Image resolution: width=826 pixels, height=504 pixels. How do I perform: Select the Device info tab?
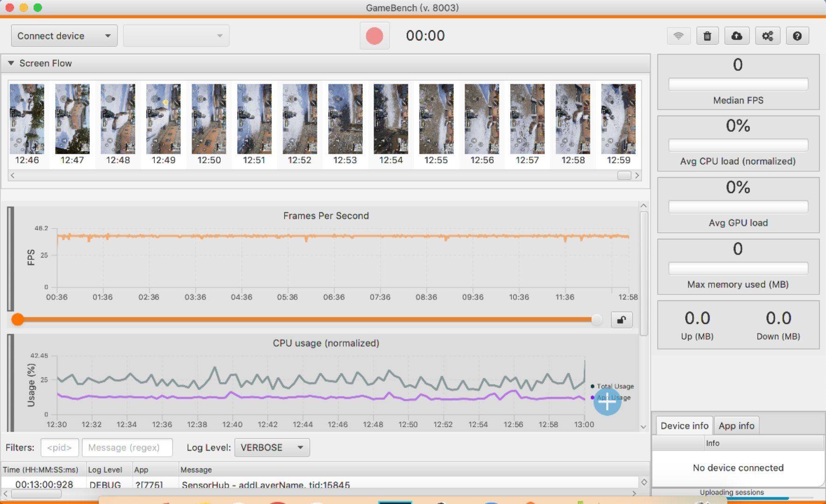coord(684,426)
